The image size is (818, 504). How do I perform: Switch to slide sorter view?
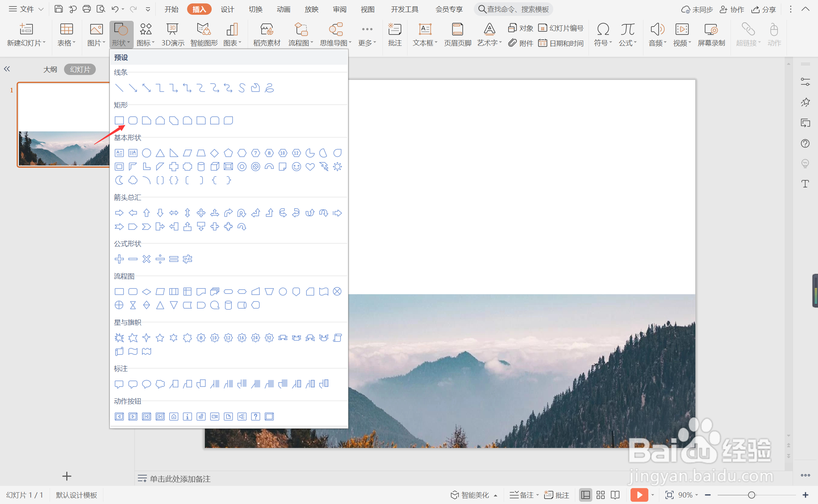tap(601, 495)
